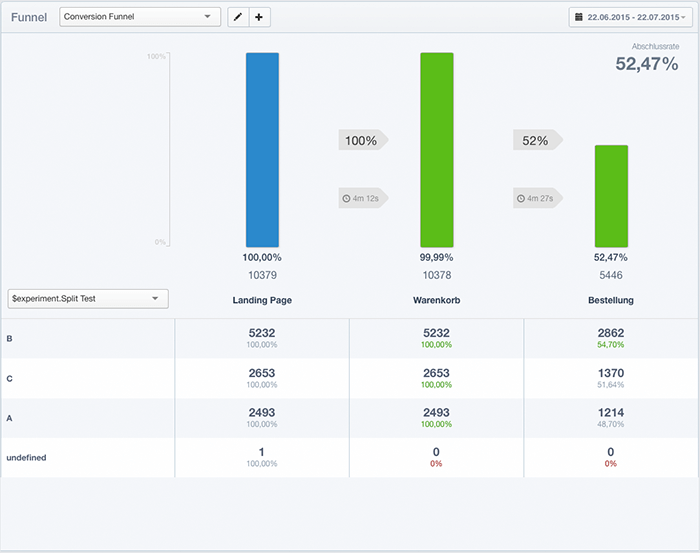The height and width of the screenshot is (553, 700).
Task: Click 54,70% percentage in row B
Action: click(x=611, y=345)
